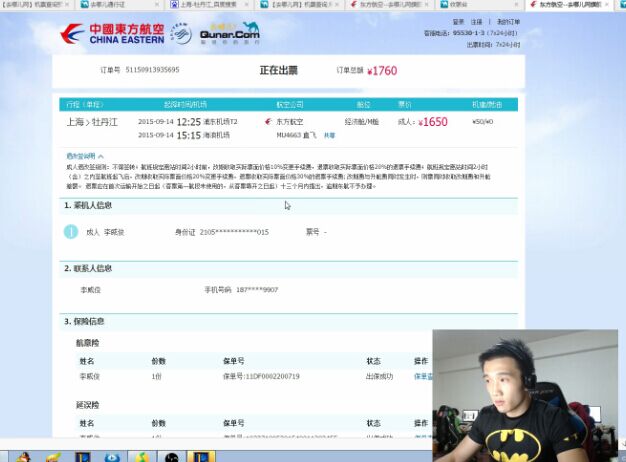Viewport: 626px width, 462px height.
Task: Click policy number 11DF0002200719
Action: [x=272, y=376]
